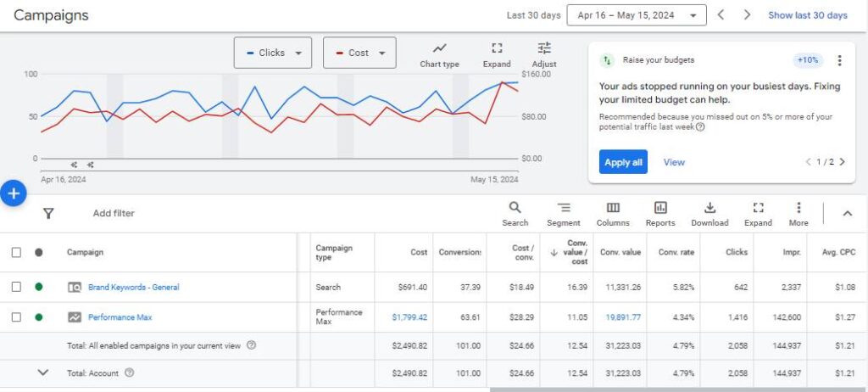Sort by Campaign type column header
The image size is (868, 392).
click(334, 252)
